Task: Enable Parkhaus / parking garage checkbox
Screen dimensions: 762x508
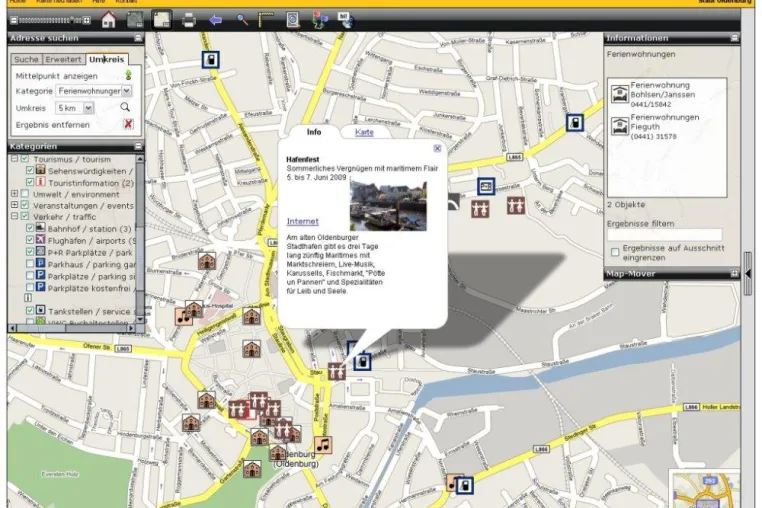Action: [30, 264]
